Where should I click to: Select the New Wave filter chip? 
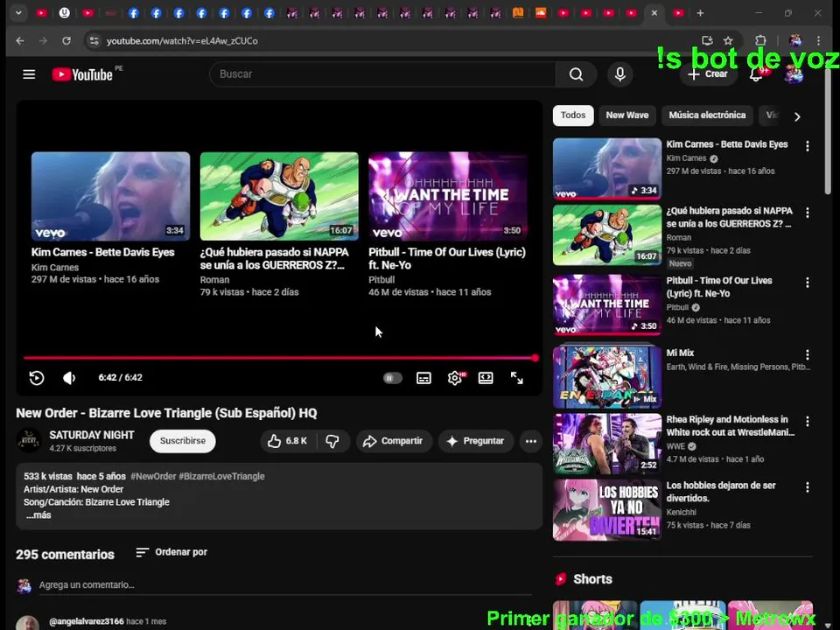tap(627, 115)
